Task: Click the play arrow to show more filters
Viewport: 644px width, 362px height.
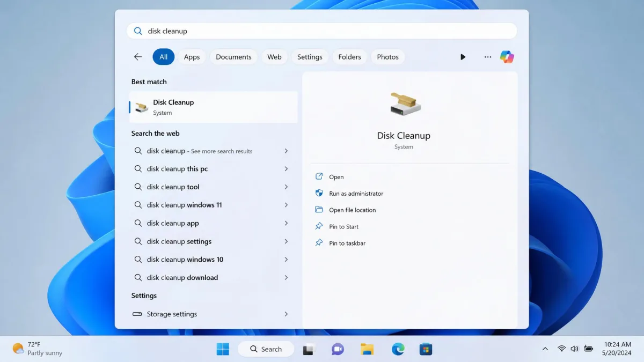Action: tap(463, 57)
